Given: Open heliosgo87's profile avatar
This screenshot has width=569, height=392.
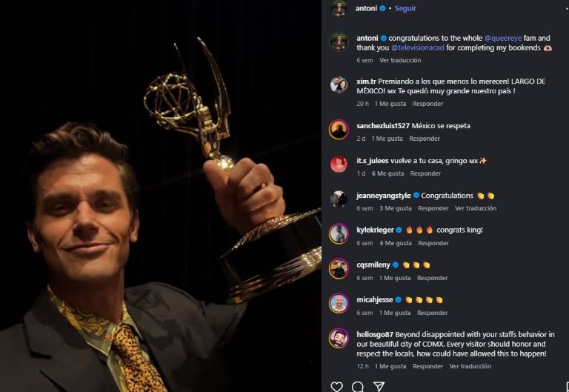Looking at the screenshot, I should 339,337.
